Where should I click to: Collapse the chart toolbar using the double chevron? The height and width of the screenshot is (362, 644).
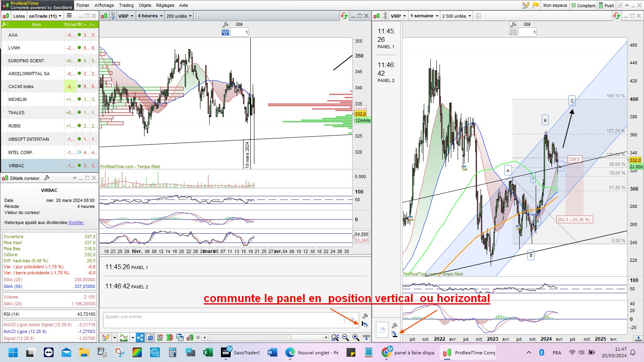(x=198, y=338)
